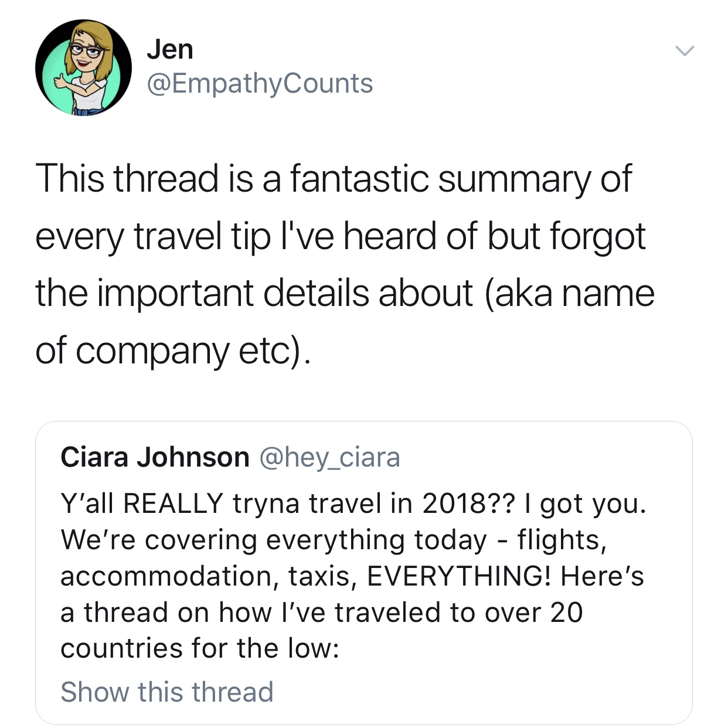Click the quoted line 'a thread on how I've traveled'

pyautogui.click(x=322, y=613)
